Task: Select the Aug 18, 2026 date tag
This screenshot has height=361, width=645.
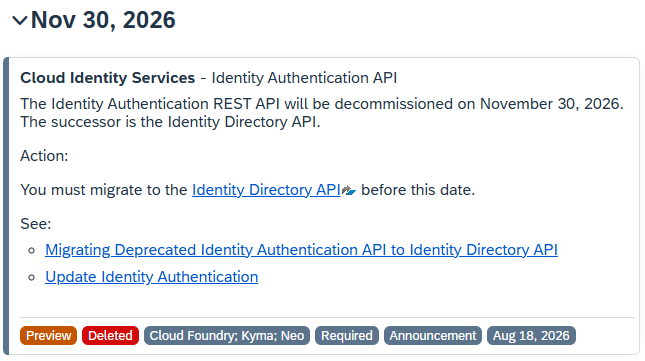Action: click(531, 336)
